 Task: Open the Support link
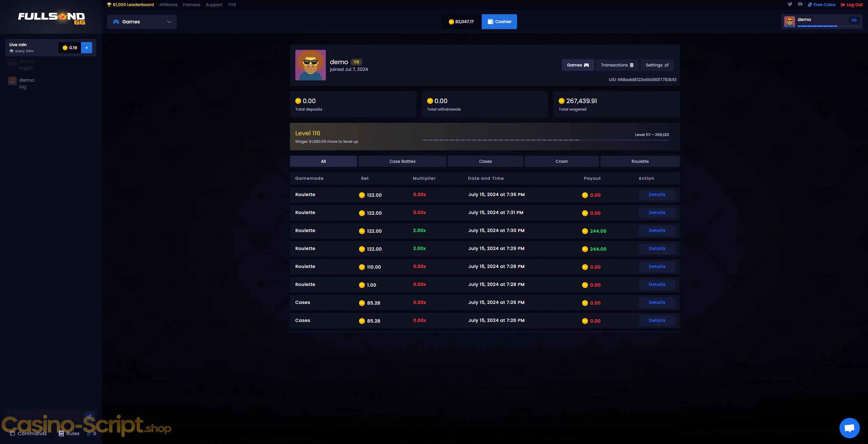coord(214,5)
